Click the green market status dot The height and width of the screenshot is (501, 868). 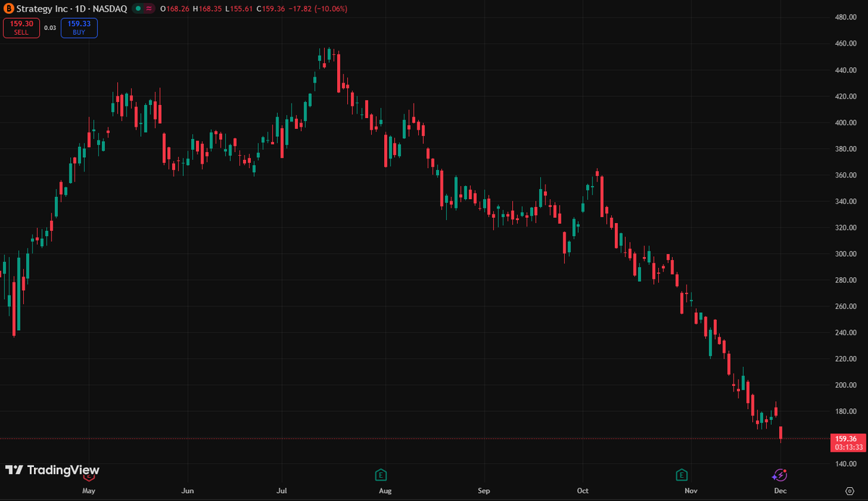pyautogui.click(x=137, y=9)
